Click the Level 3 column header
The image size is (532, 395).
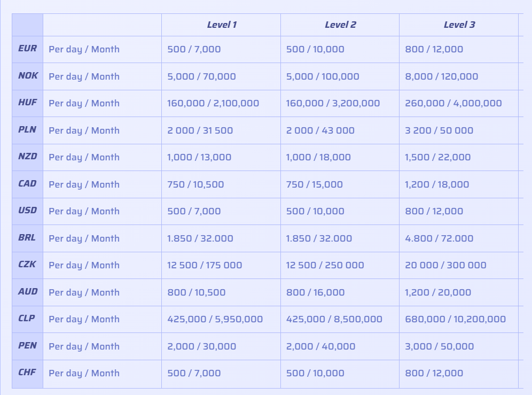coord(459,25)
